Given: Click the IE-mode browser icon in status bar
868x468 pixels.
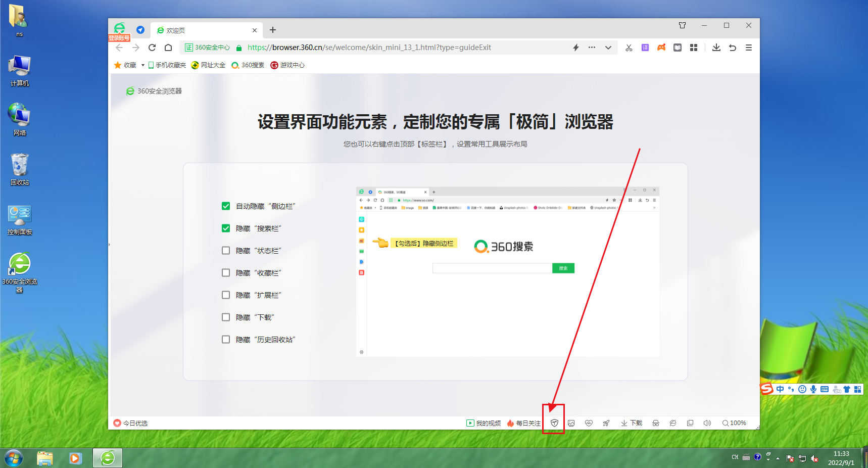Looking at the screenshot, I should (673, 423).
